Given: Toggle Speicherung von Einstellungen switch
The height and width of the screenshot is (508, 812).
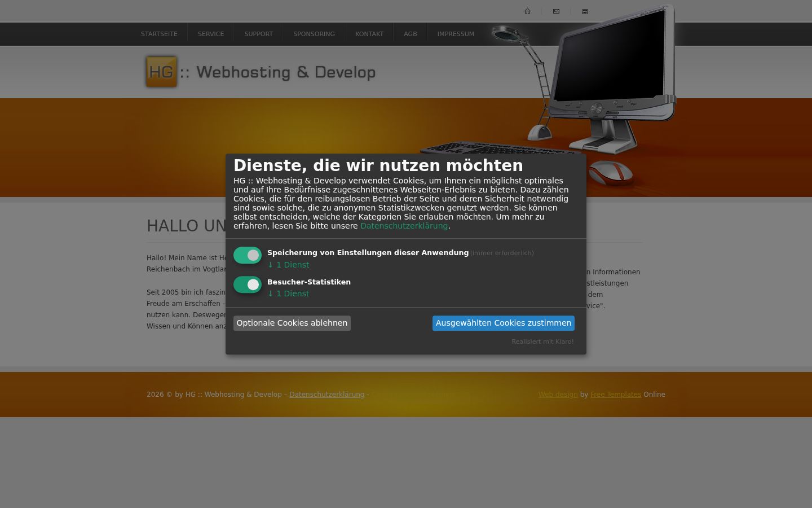Looking at the screenshot, I should point(248,255).
